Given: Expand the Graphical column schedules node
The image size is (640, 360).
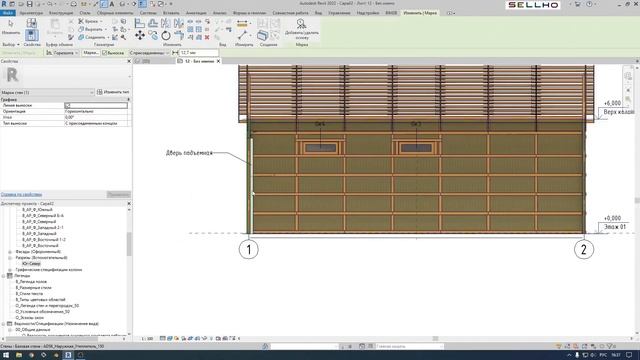Looking at the screenshot, I should 10,270.
